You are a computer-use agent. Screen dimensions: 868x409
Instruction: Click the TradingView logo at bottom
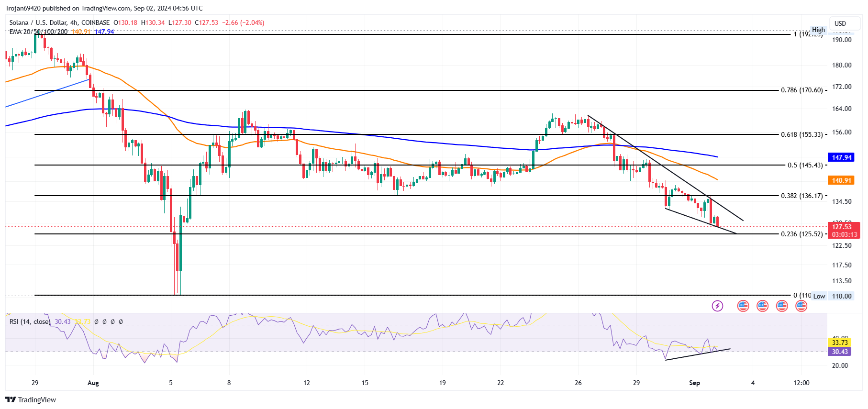[x=31, y=399]
